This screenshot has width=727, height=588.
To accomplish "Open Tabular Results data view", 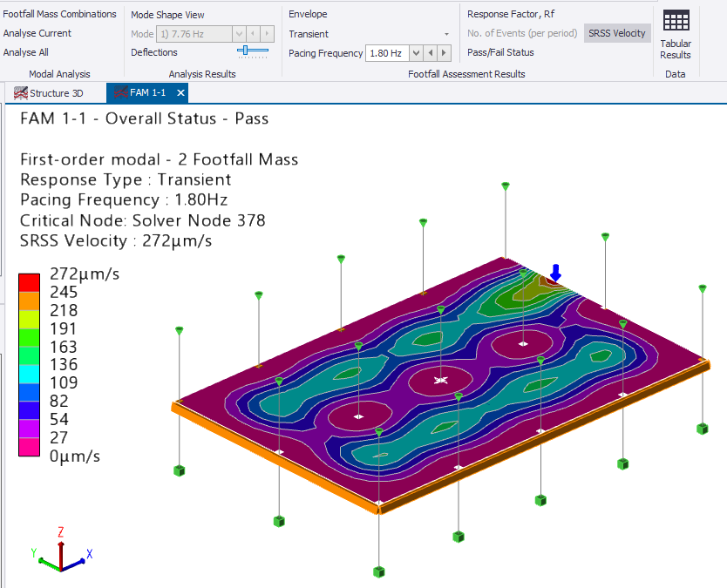I will pyautogui.click(x=676, y=35).
